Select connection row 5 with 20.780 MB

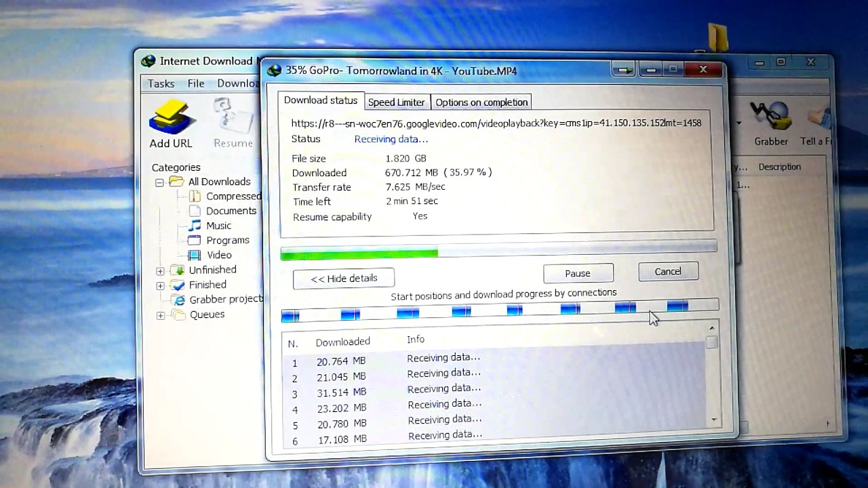pyautogui.click(x=494, y=422)
